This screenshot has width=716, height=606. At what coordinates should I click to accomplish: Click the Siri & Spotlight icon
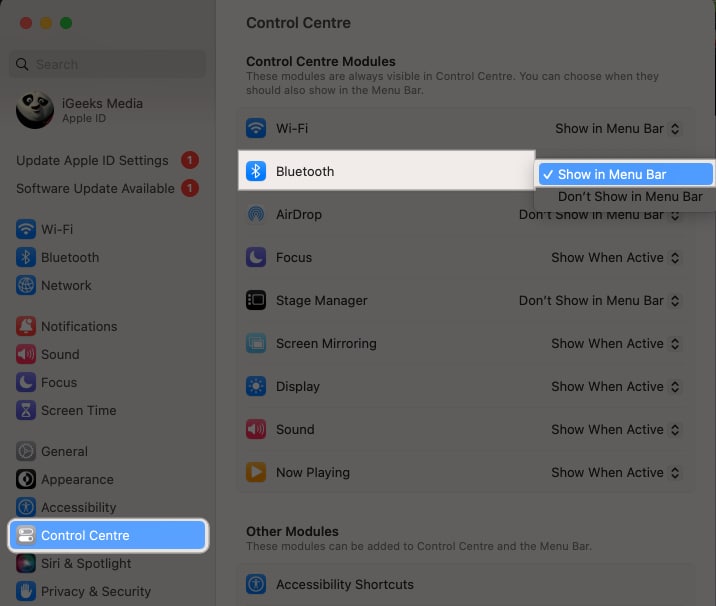[26, 564]
